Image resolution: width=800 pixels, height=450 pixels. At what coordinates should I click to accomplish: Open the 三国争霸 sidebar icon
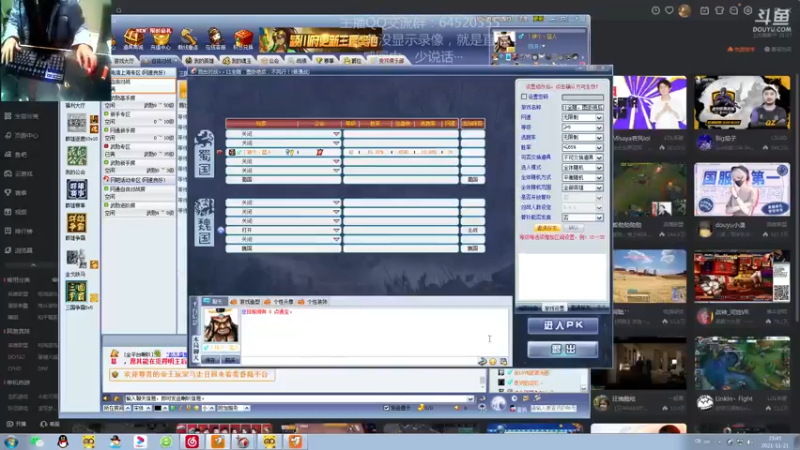pyautogui.click(x=77, y=291)
